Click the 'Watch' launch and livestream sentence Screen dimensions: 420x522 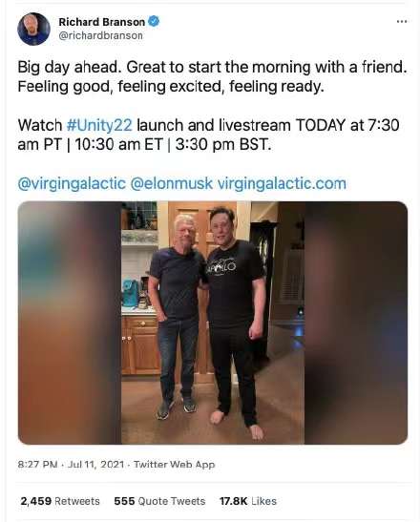(208, 136)
